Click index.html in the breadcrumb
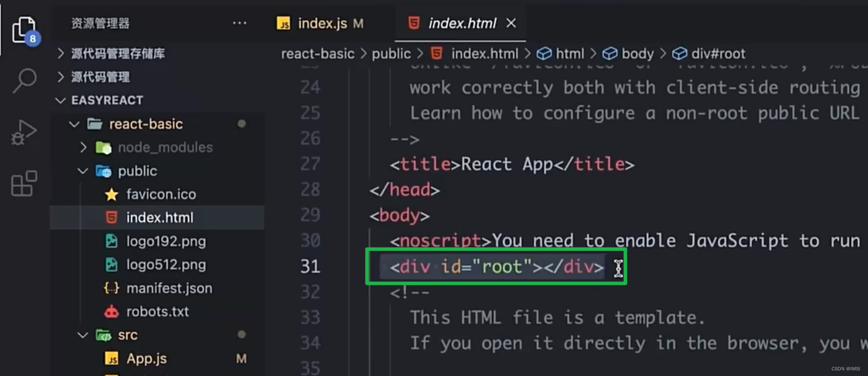This screenshot has width=868, height=376. (x=484, y=53)
